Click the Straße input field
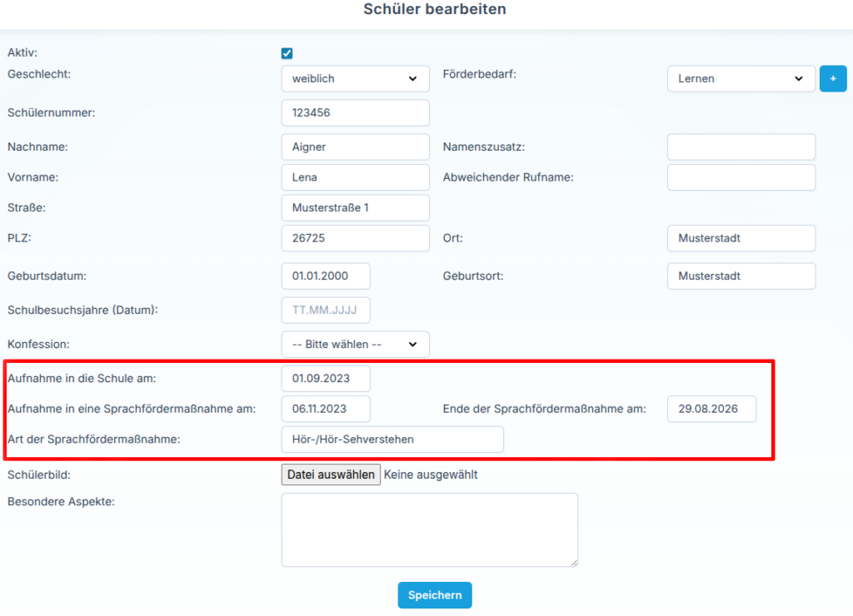 pos(355,207)
